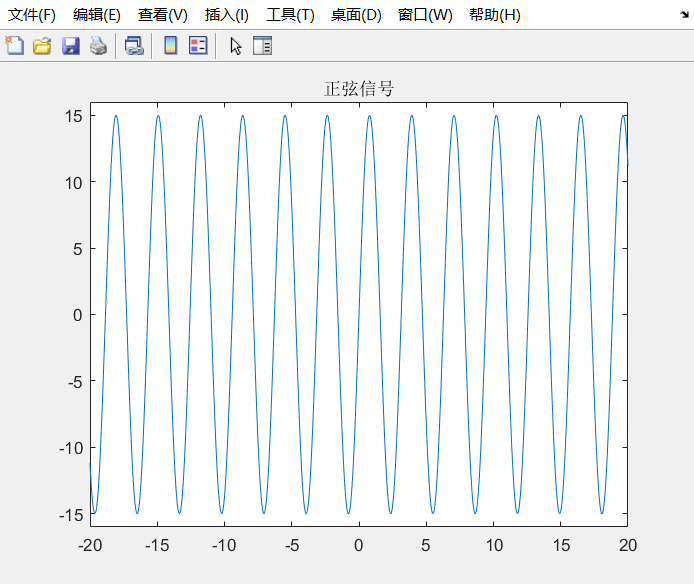Click the x-axis tick label -5
Image resolution: width=694 pixels, height=584 pixels.
point(292,545)
